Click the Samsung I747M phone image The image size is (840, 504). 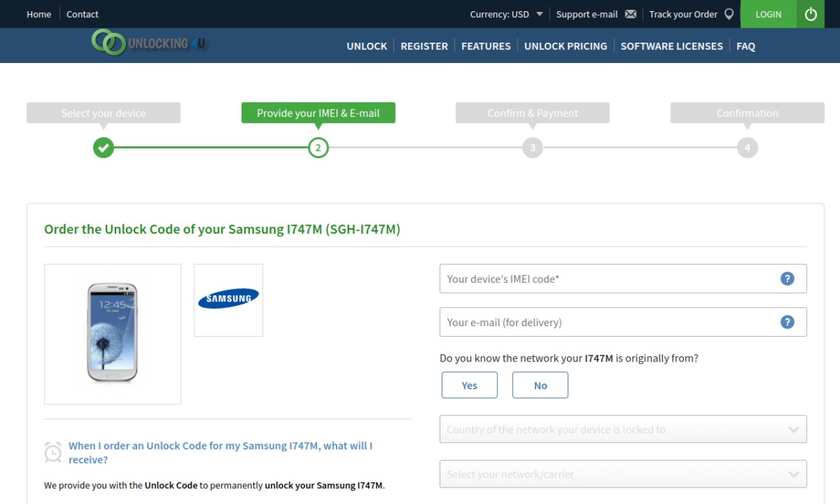pos(113,334)
